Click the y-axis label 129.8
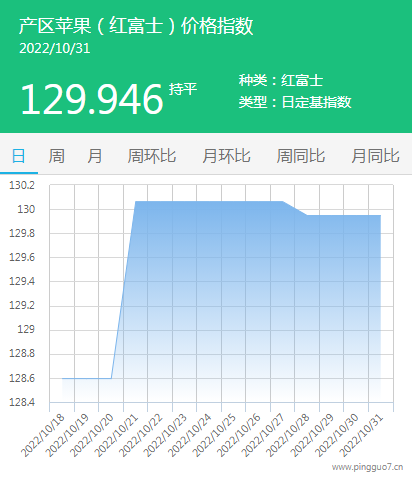 [22, 233]
